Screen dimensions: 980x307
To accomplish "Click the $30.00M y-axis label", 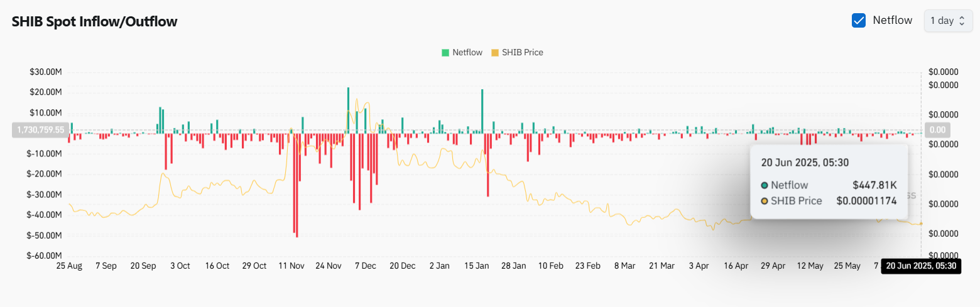I will 45,72.
